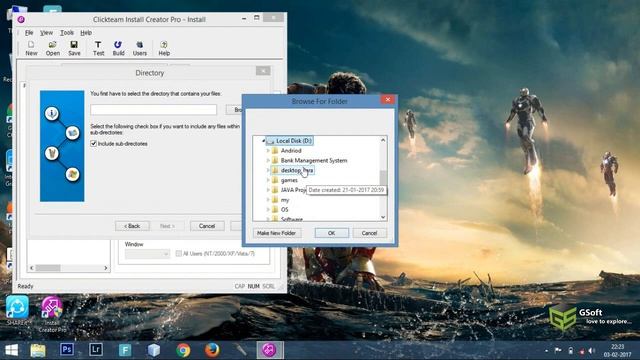Click the main window horizontal scrollbar left arrow

pos(32,268)
